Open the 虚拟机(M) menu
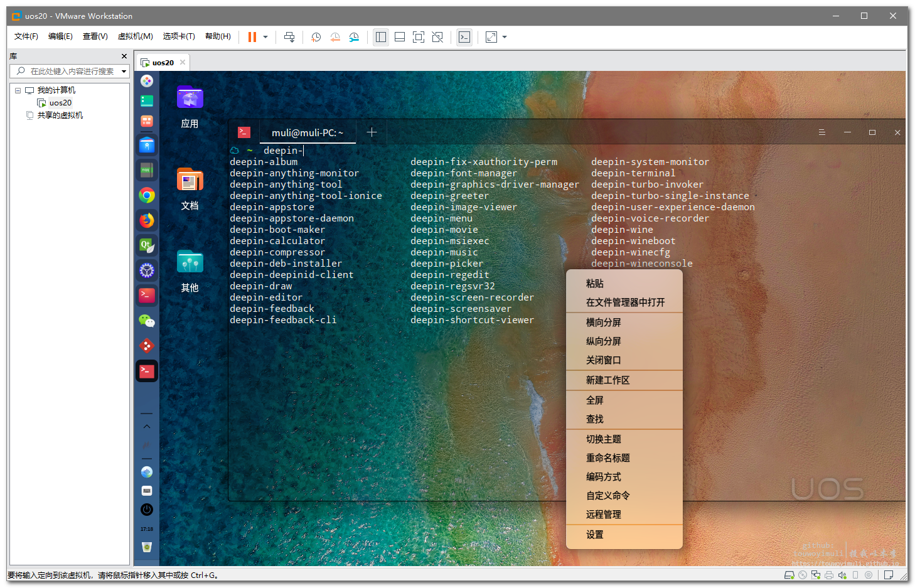 tap(136, 36)
